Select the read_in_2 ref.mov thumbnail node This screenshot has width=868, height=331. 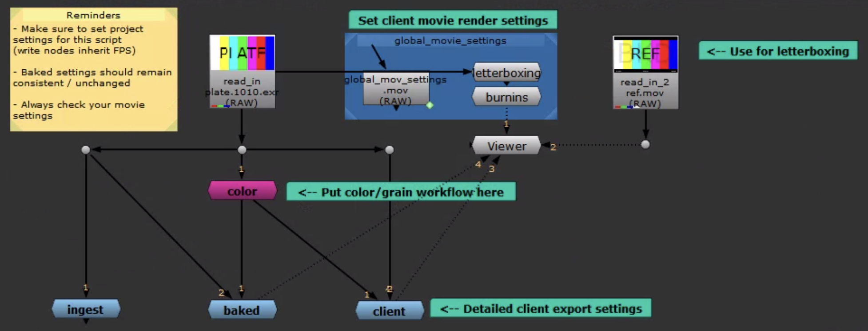point(645,72)
